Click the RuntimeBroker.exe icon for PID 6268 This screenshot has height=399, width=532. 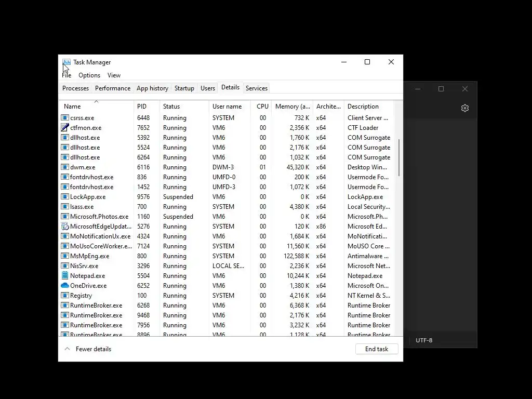pyautogui.click(x=65, y=305)
